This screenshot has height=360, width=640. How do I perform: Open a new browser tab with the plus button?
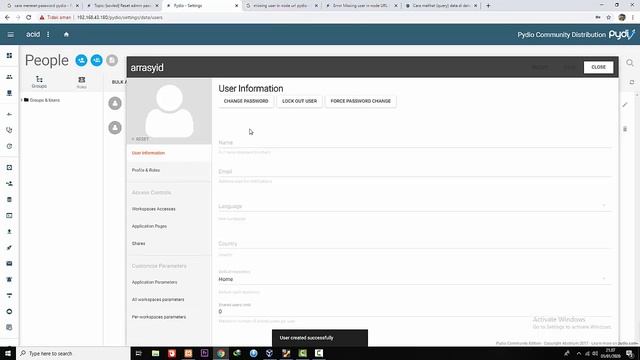click(x=488, y=6)
